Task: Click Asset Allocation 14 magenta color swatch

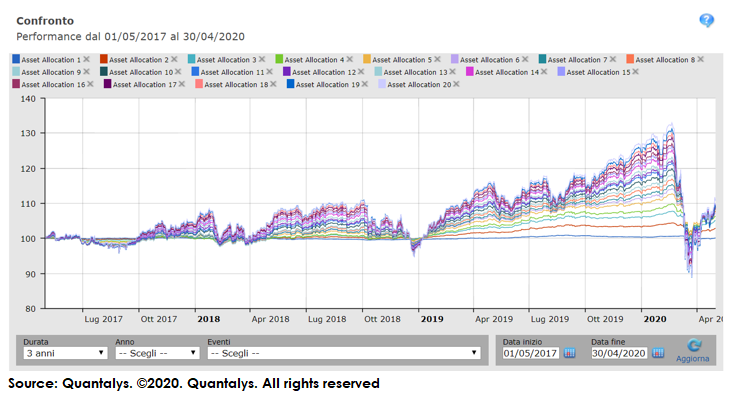Action: (470, 72)
